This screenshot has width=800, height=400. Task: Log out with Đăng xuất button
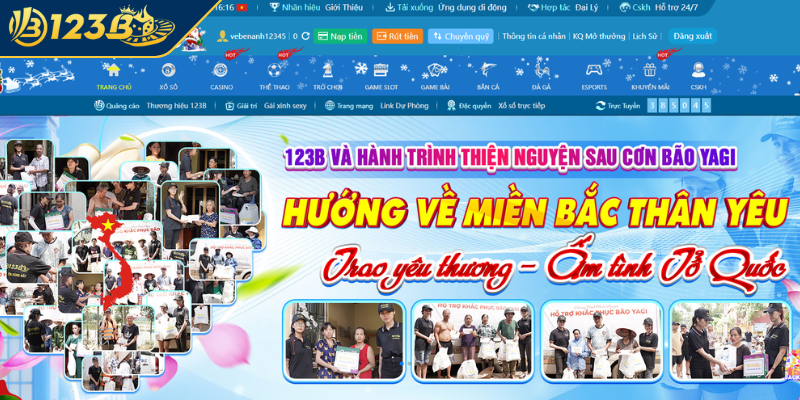tap(692, 36)
